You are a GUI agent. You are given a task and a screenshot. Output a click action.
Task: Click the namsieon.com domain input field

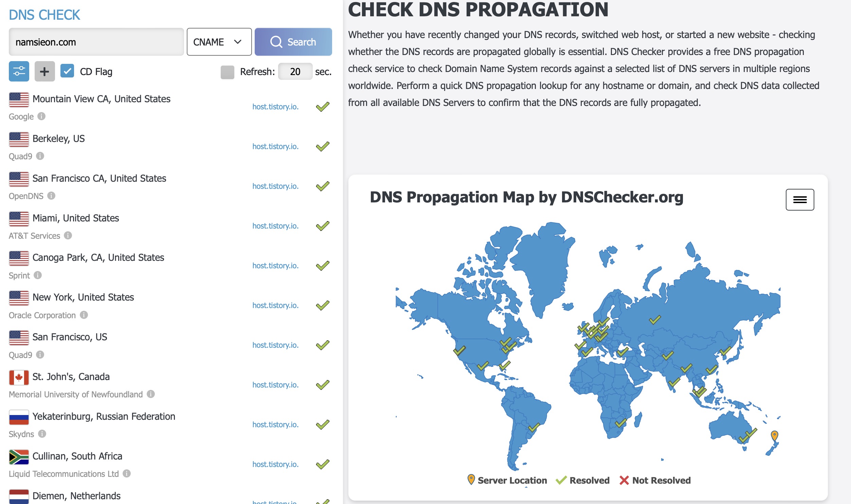(96, 42)
